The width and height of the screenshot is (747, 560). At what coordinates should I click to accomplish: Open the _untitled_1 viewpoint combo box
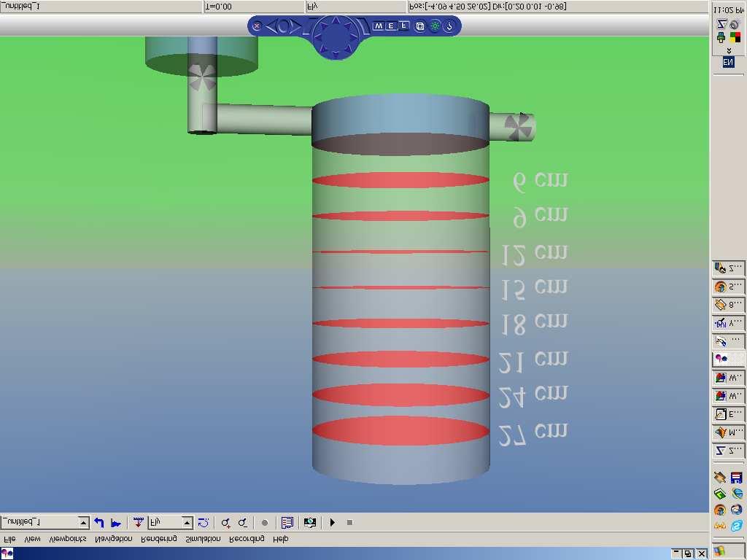(44, 522)
